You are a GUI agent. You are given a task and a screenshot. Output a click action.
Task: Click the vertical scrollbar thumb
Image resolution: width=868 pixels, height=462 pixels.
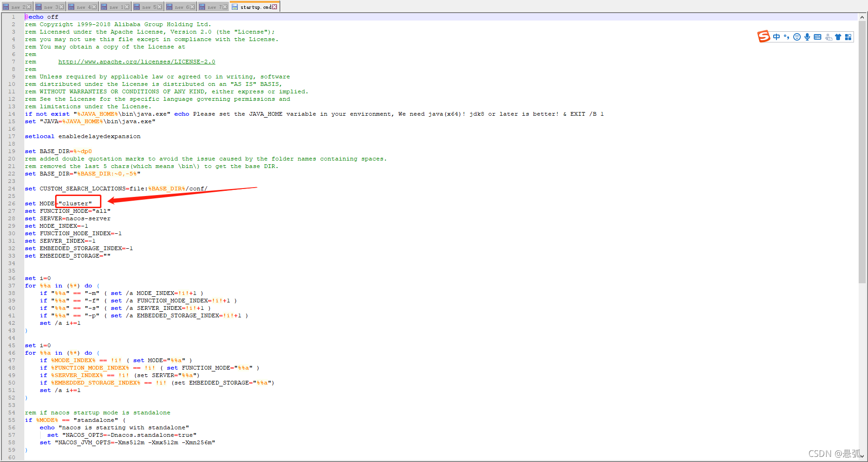tap(862, 152)
